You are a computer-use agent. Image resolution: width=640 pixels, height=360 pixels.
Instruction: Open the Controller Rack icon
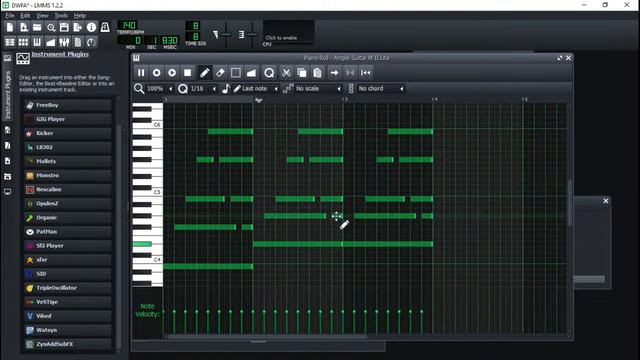point(91,42)
